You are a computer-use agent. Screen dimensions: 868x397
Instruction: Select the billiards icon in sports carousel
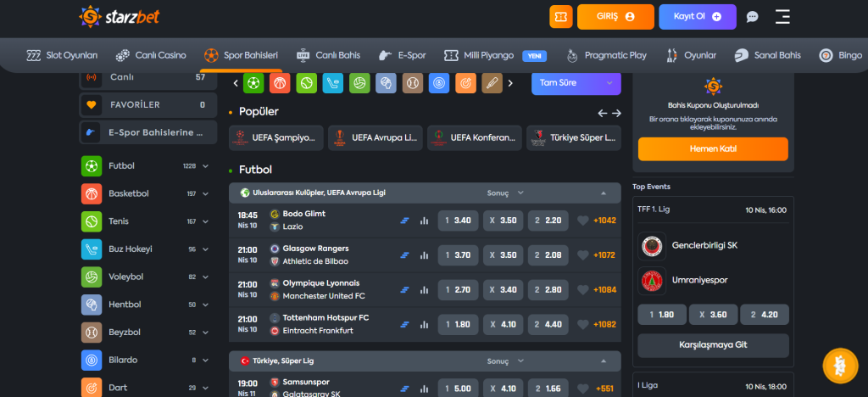(x=439, y=83)
